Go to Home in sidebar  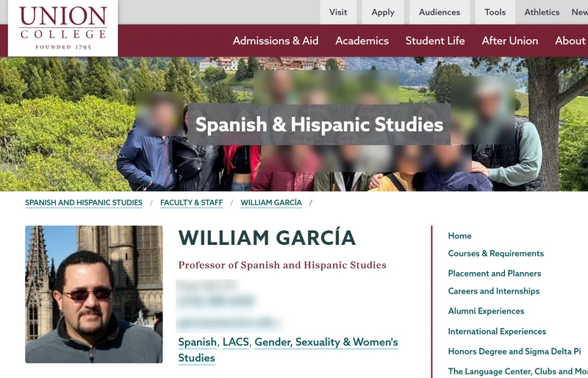pos(459,236)
